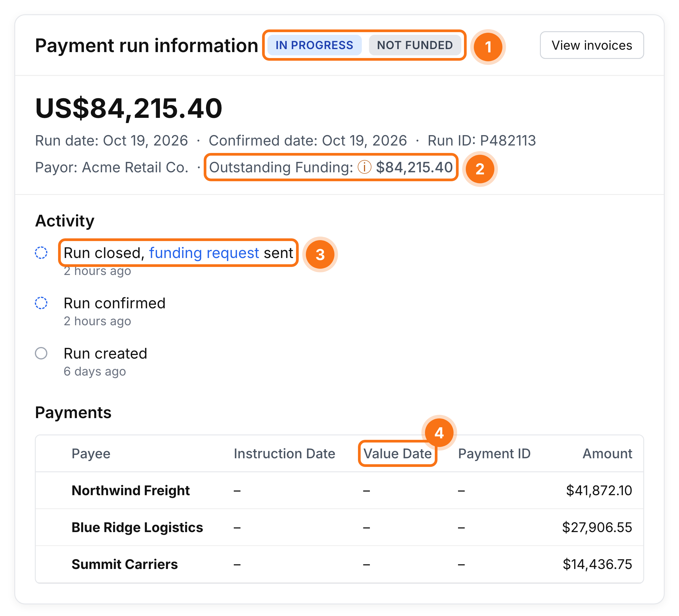The image size is (679, 616).
Task: Click the Payment run information heading
Action: pyautogui.click(x=147, y=46)
